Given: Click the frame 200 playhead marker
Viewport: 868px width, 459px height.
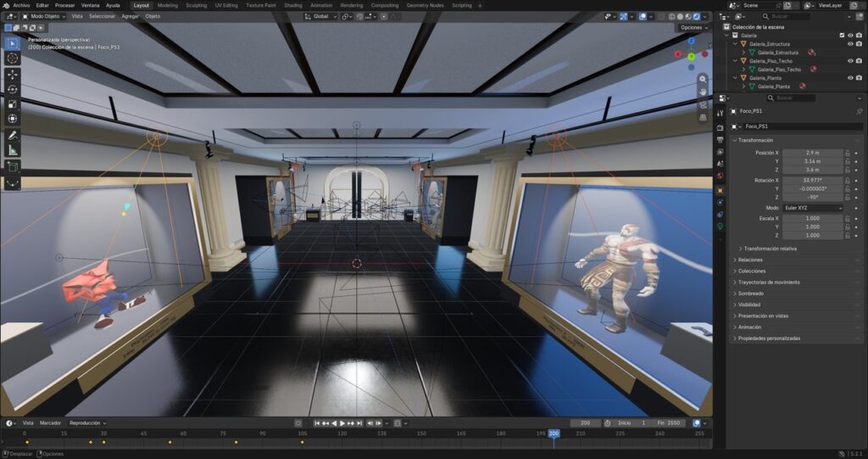Looking at the screenshot, I should pos(554,434).
